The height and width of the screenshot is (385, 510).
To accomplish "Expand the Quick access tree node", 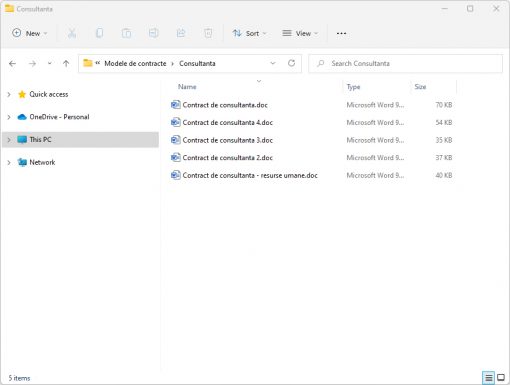I will [x=9, y=94].
